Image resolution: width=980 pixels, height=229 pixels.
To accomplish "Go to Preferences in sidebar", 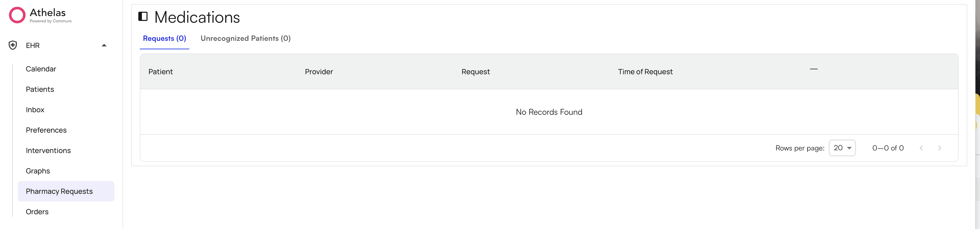I will point(46,130).
